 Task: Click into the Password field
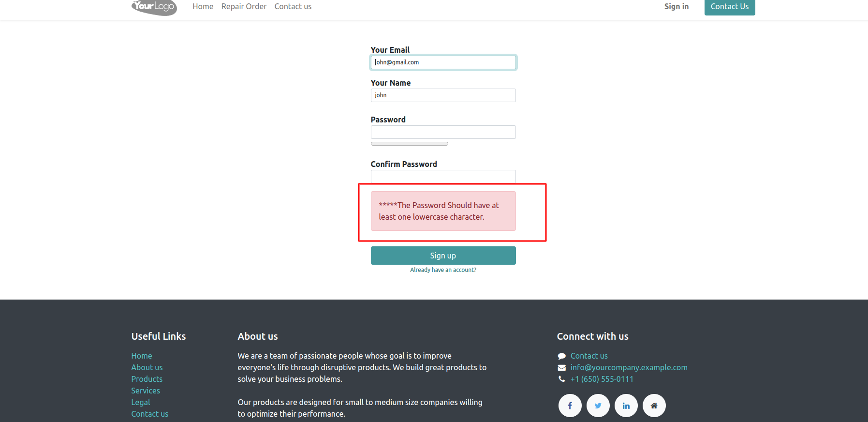443,132
